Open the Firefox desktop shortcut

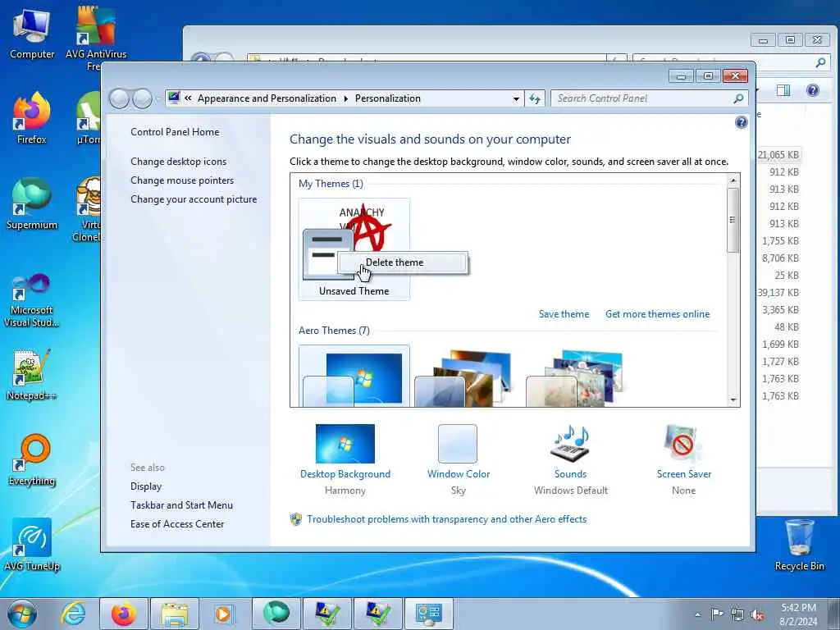32,118
